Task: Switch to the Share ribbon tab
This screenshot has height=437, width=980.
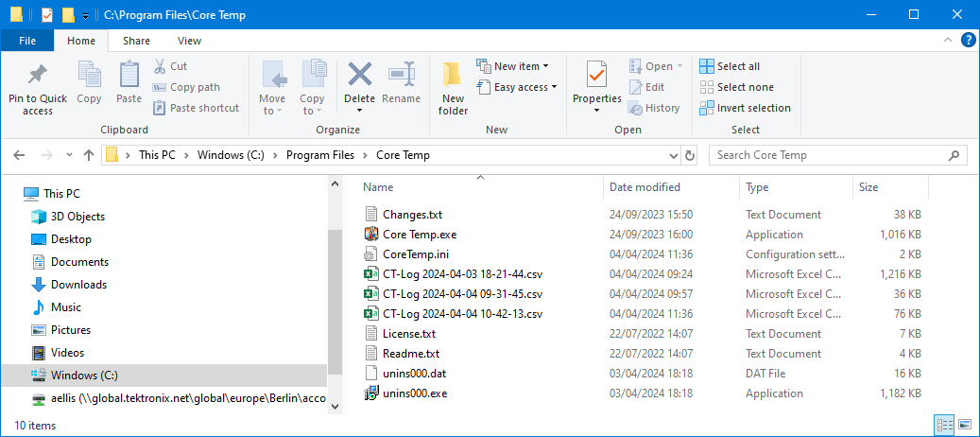Action: coord(136,41)
